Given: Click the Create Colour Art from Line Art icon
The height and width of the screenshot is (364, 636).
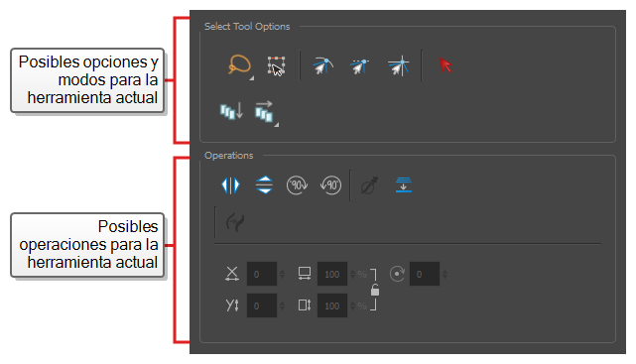Looking at the screenshot, I should coord(236,222).
